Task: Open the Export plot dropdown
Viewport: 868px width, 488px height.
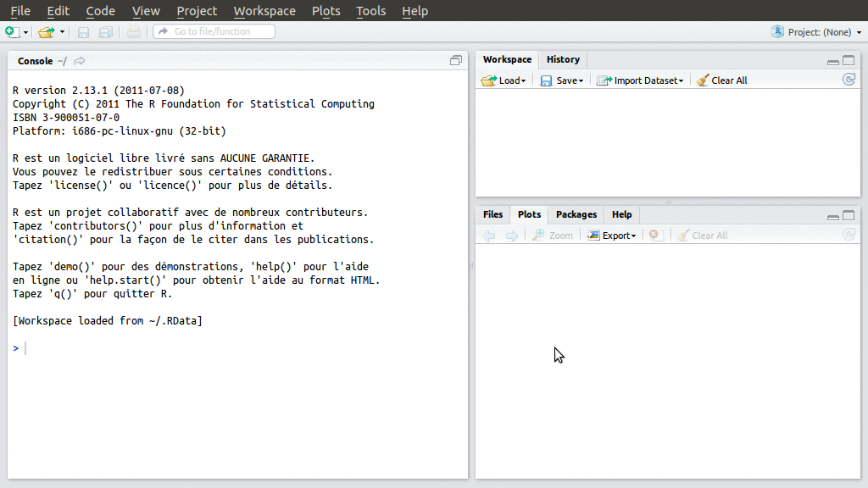Action: (612, 236)
